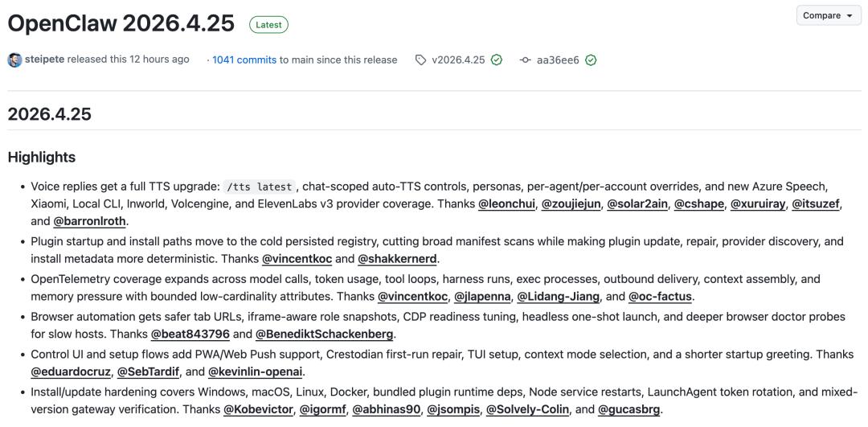868x427 pixels.
Task: Click the Latest release badge
Action: tap(268, 25)
